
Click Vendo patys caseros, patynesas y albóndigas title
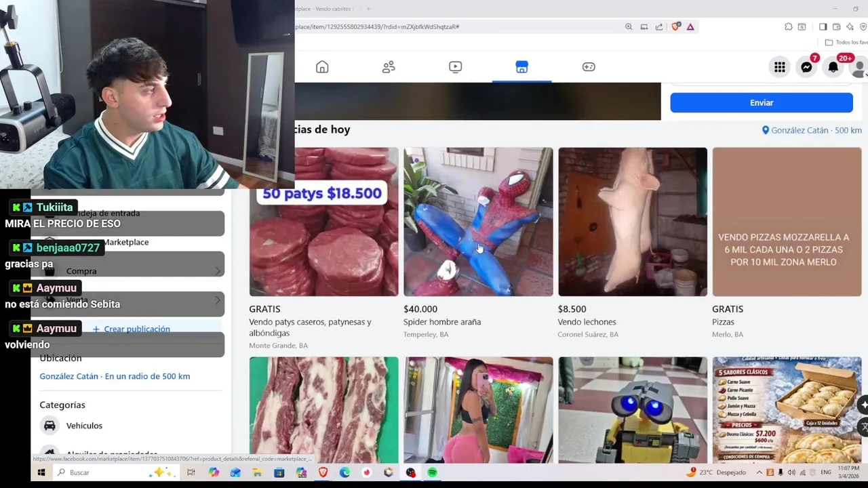pyautogui.click(x=310, y=327)
